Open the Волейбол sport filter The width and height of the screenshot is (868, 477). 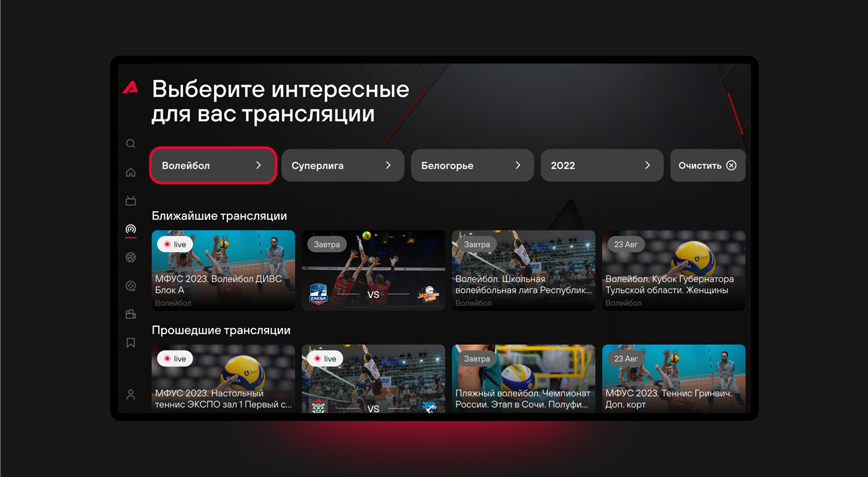(213, 166)
